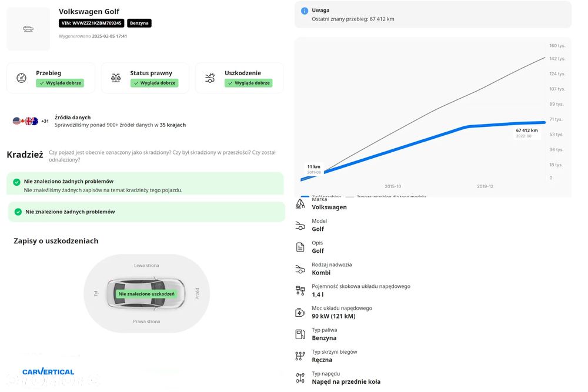This screenshot has height=392, width=588.
Task: Click the Kradzież section heading
Action: [25, 155]
